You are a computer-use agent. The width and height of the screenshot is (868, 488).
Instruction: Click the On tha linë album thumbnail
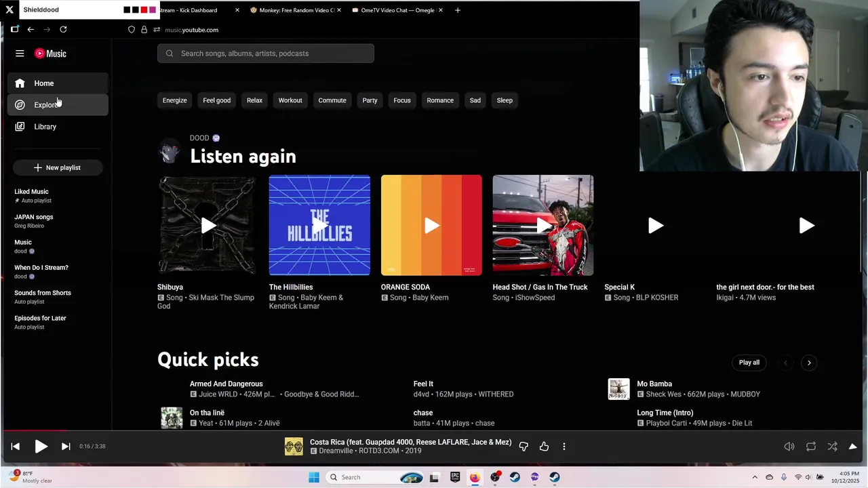pyautogui.click(x=172, y=418)
